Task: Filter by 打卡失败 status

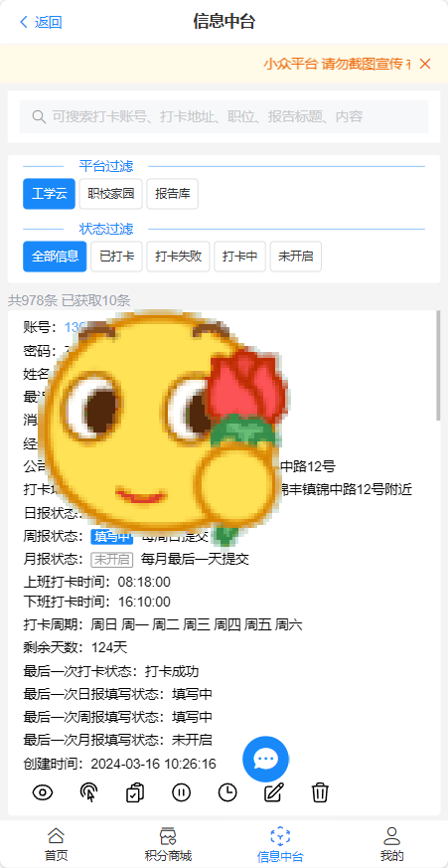Action: point(178,257)
